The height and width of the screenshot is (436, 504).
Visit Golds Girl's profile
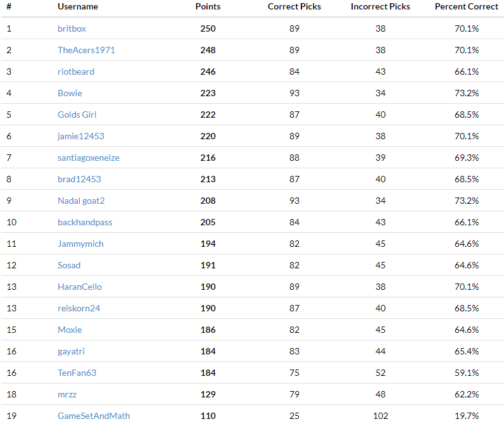click(77, 115)
